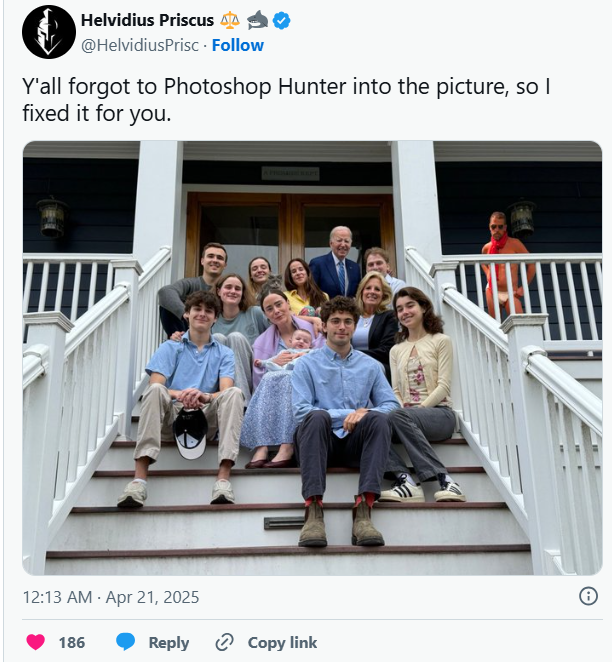This screenshot has height=662, width=612.
Task: Open the Helvidius Priscus display name
Action: point(147,20)
